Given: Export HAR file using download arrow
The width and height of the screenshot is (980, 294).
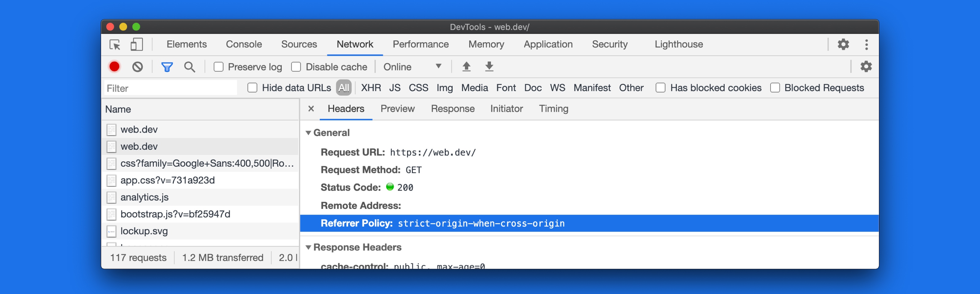Looking at the screenshot, I should 489,66.
